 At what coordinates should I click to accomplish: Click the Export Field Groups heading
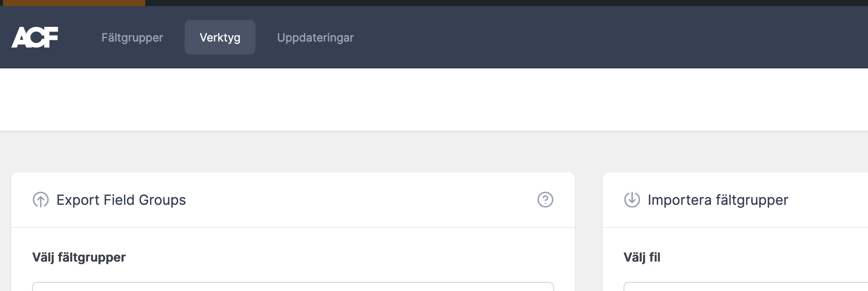121,200
